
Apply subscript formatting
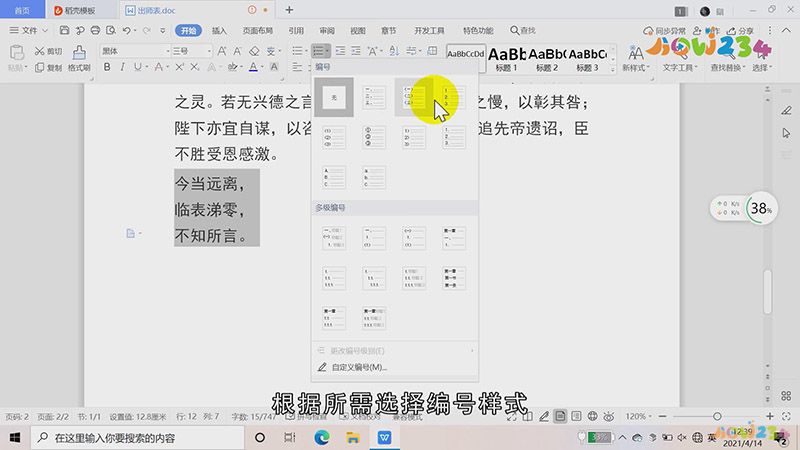194,67
